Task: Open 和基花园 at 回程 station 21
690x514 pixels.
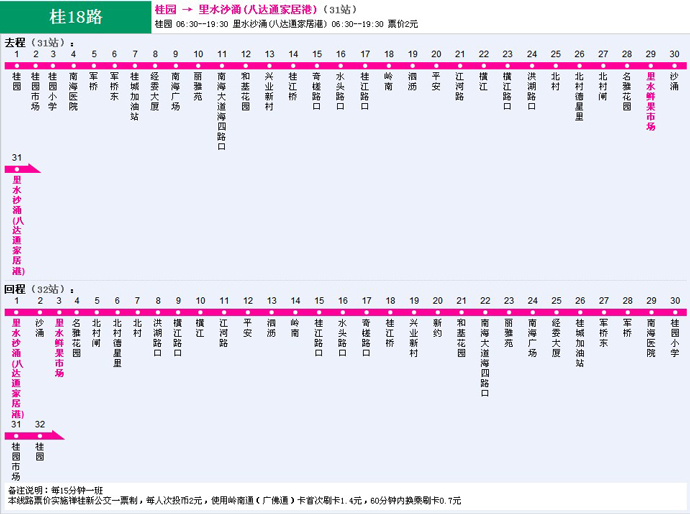Action: pyautogui.click(x=461, y=338)
